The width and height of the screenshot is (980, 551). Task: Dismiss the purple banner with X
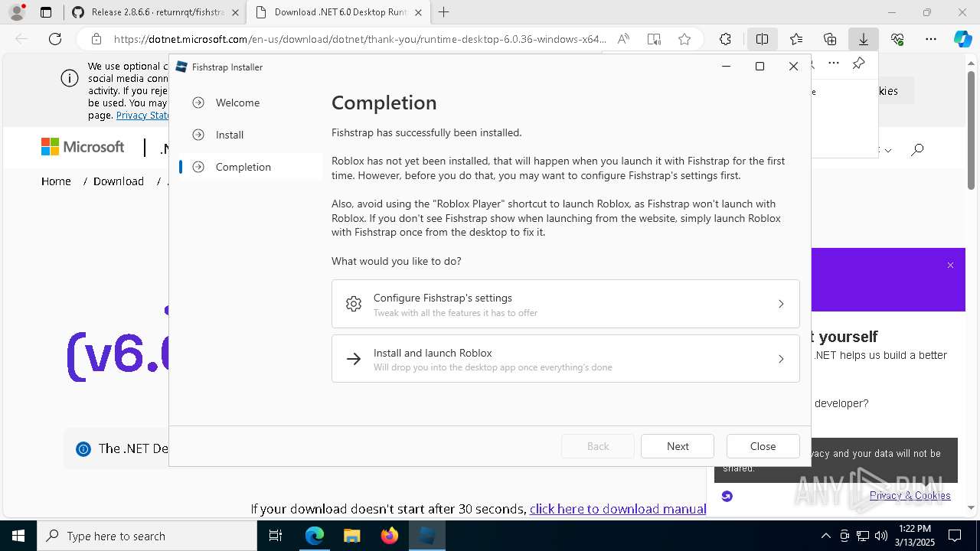[x=950, y=266]
